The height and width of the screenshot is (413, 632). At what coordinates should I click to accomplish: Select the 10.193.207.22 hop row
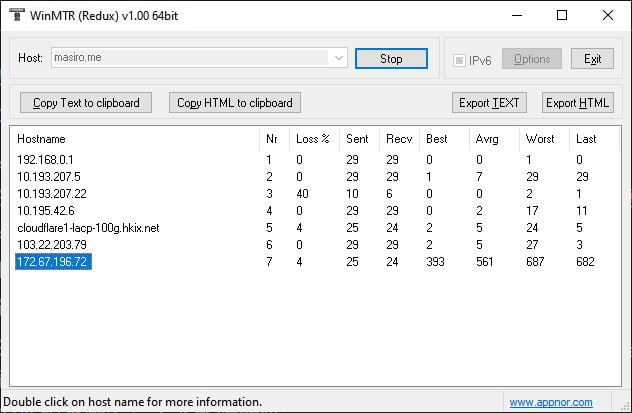(52, 194)
